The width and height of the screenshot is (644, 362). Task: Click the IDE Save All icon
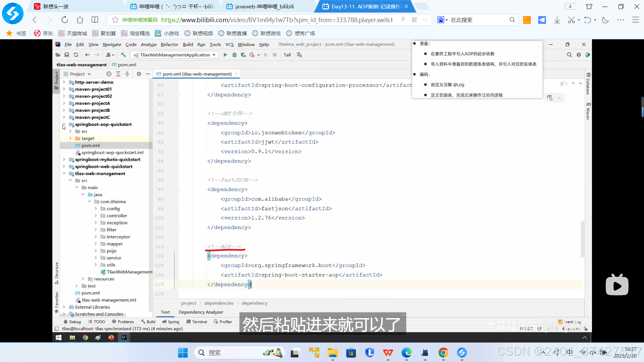67,55
